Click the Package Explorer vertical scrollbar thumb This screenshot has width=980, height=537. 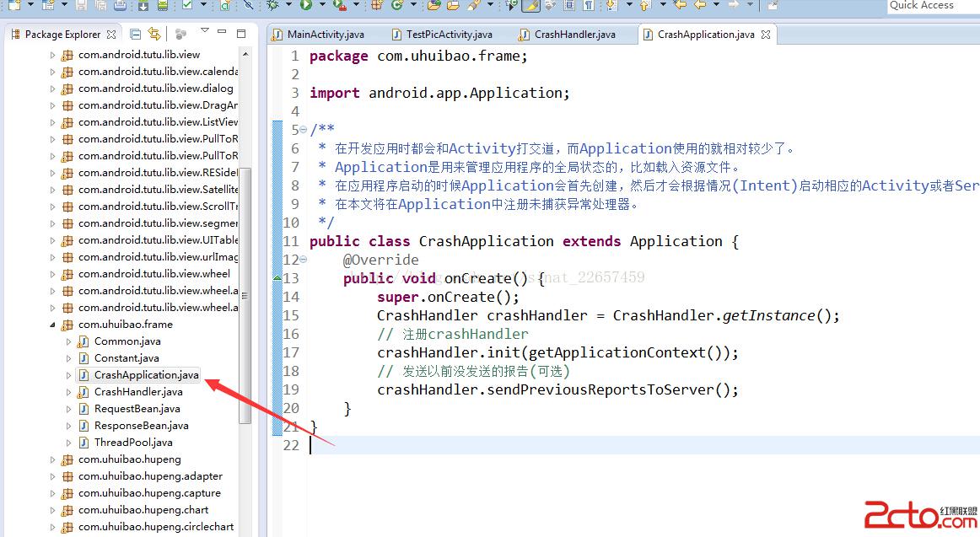[245, 295]
